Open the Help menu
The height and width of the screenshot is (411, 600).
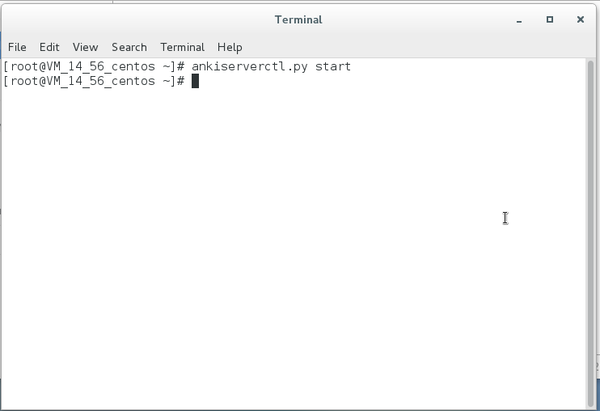click(230, 47)
